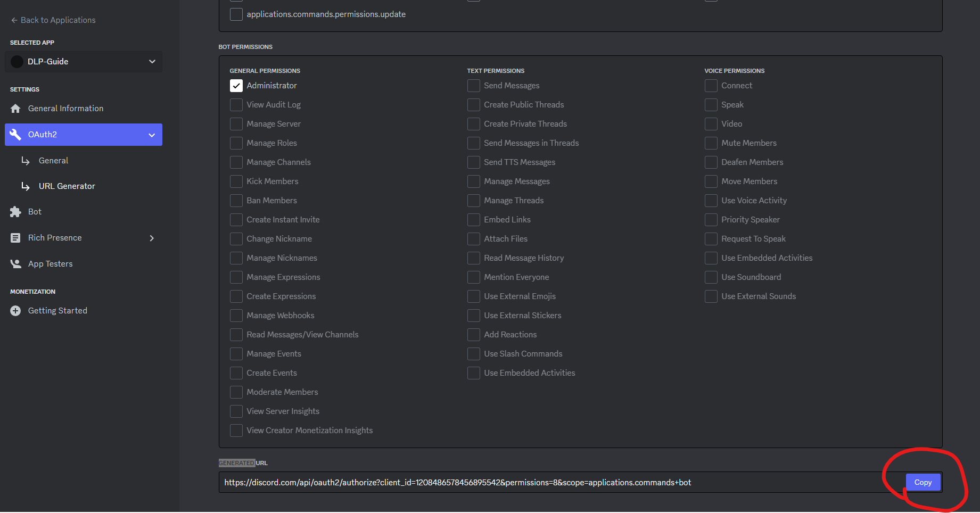This screenshot has width=980, height=513.
Task: Click the Getting Started plus icon
Action: (15, 311)
